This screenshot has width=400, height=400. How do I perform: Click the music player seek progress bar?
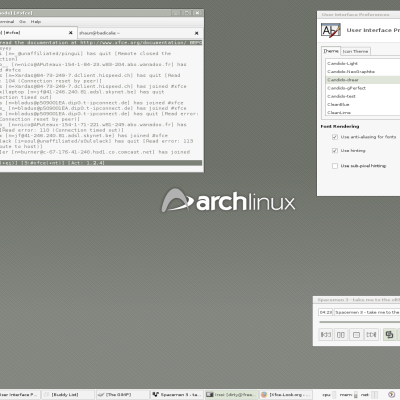coord(359,322)
